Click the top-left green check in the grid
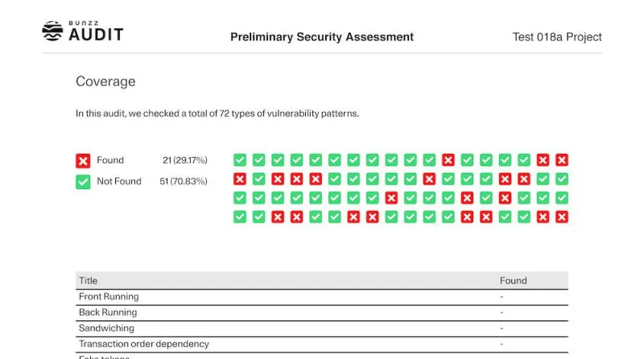644x359 pixels. pyautogui.click(x=240, y=160)
